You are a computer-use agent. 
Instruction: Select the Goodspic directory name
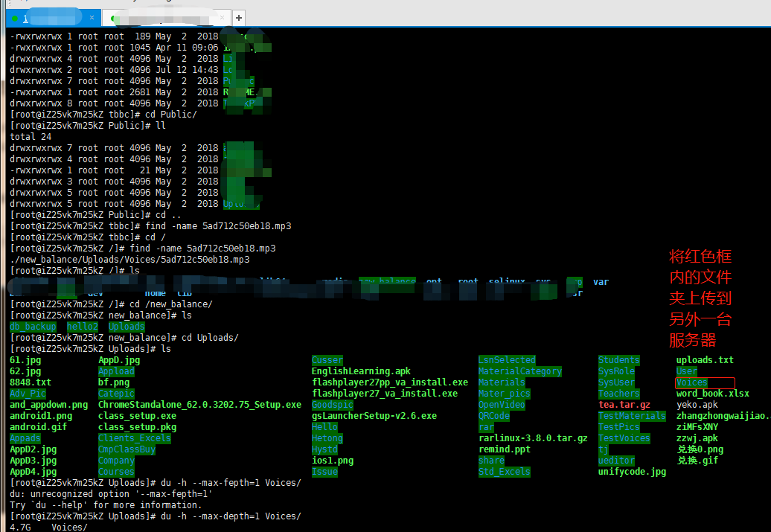click(333, 405)
